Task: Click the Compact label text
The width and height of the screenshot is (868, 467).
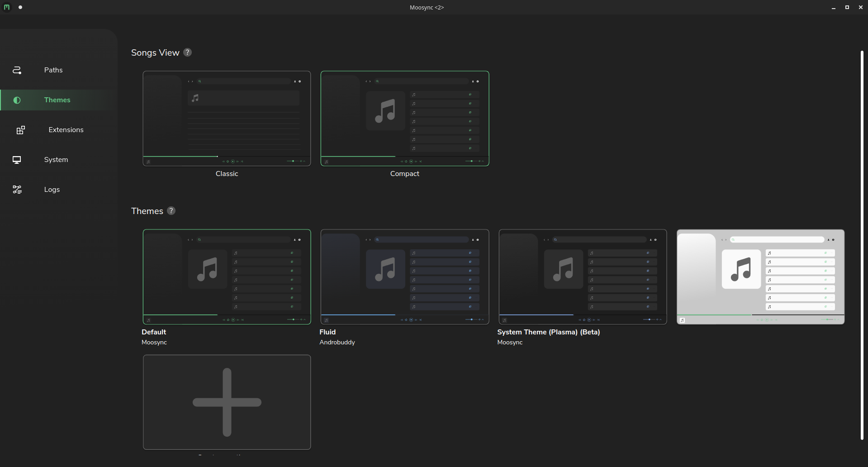Action: pyautogui.click(x=405, y=174)
